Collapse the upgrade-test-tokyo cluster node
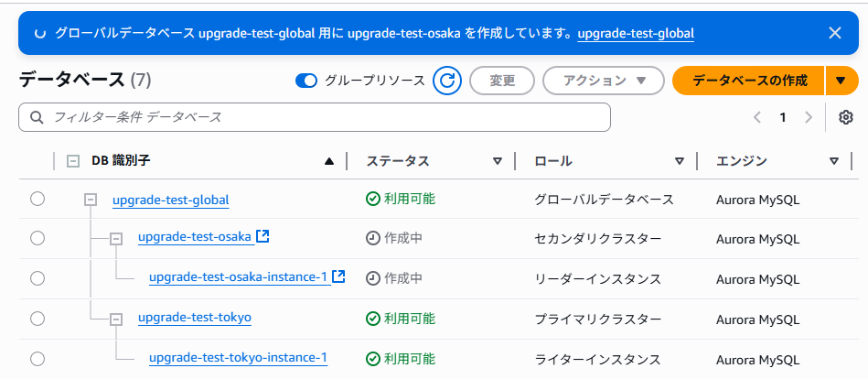 (115, 319)
